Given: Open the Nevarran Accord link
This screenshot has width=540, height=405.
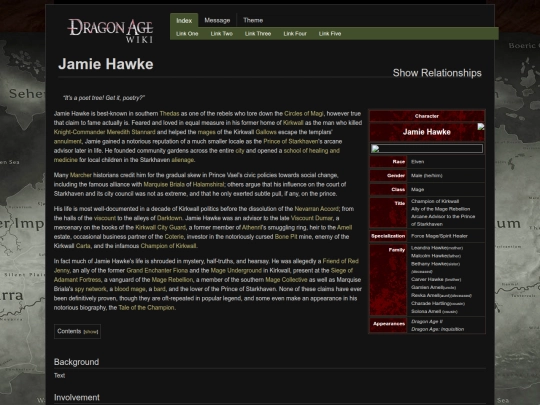Looking at the screenshot, I should point(316,209).
